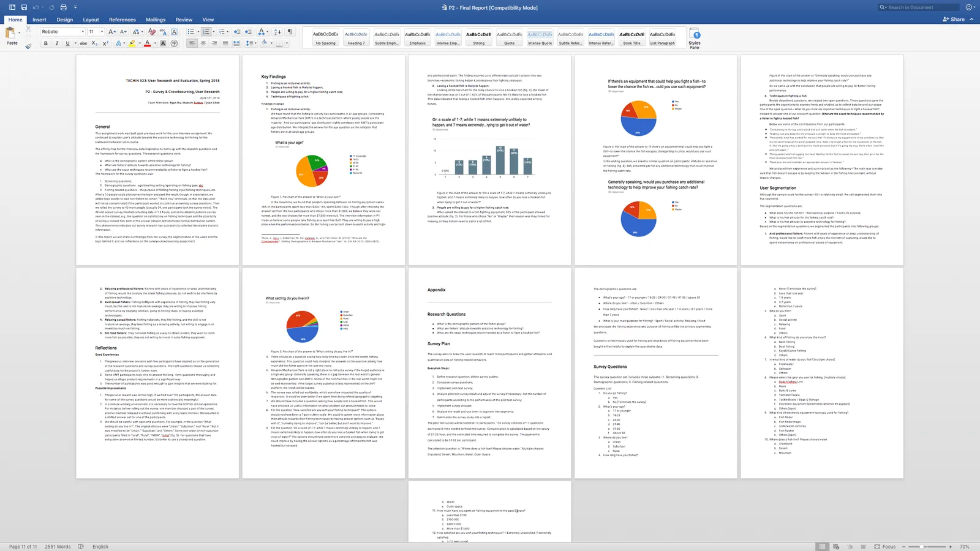Click the red font color swatch
This screenshot has width=980, height=551.
point(147,43)
